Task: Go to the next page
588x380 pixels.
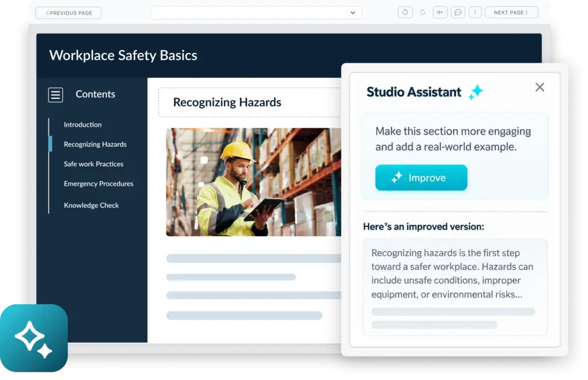Action: [511, 13]
